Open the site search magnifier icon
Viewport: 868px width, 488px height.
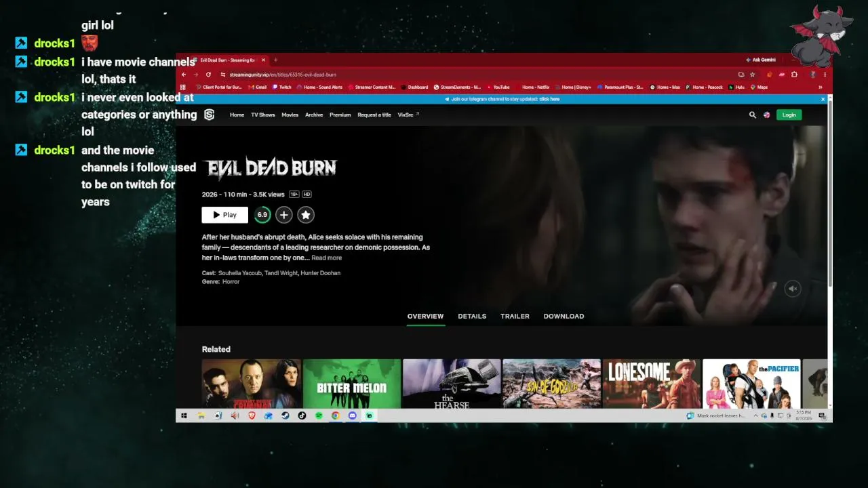click(752, 115)
